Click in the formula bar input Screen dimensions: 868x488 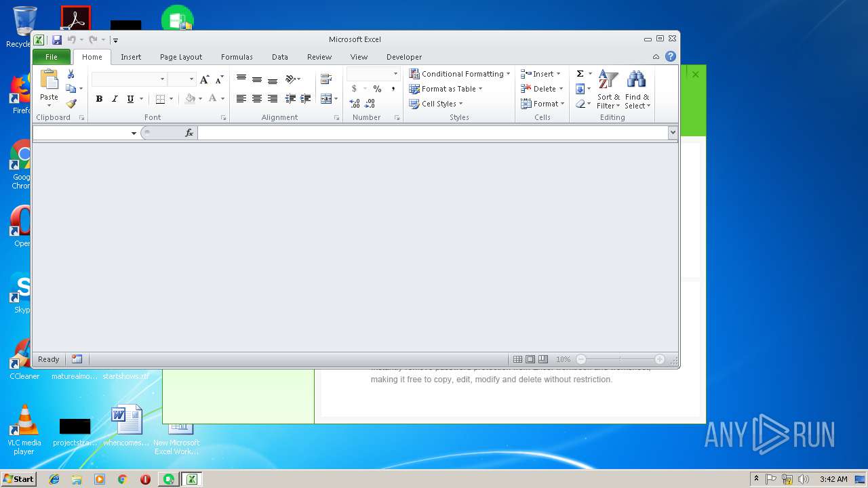click(x=433, y=133)
